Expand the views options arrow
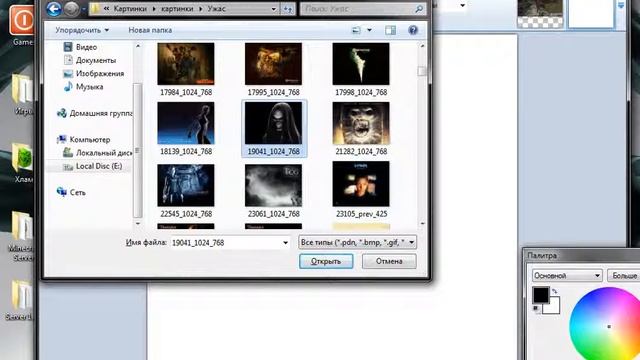640x360 pixels. (369, 30)
